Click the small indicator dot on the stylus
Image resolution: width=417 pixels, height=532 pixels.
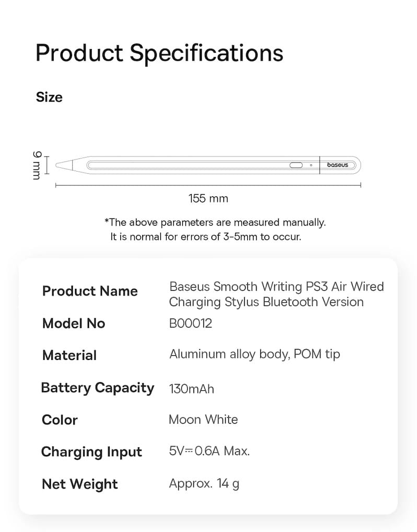click(x=311, y=165)
